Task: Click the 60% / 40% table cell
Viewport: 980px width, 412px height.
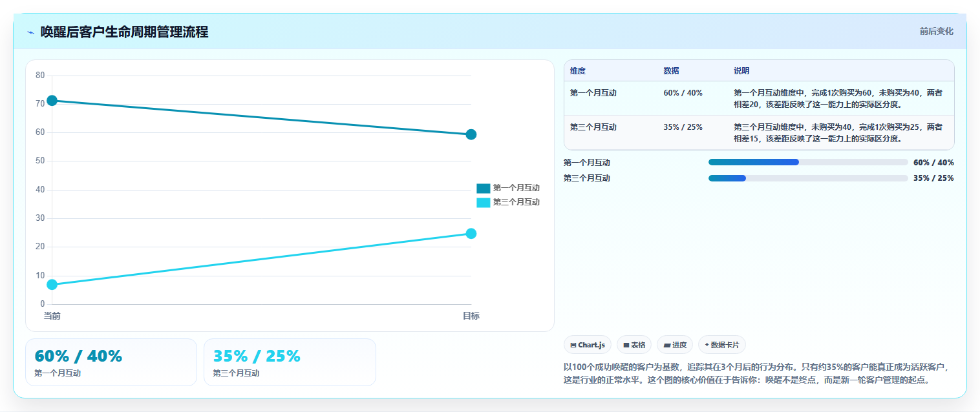Action: 683,93
